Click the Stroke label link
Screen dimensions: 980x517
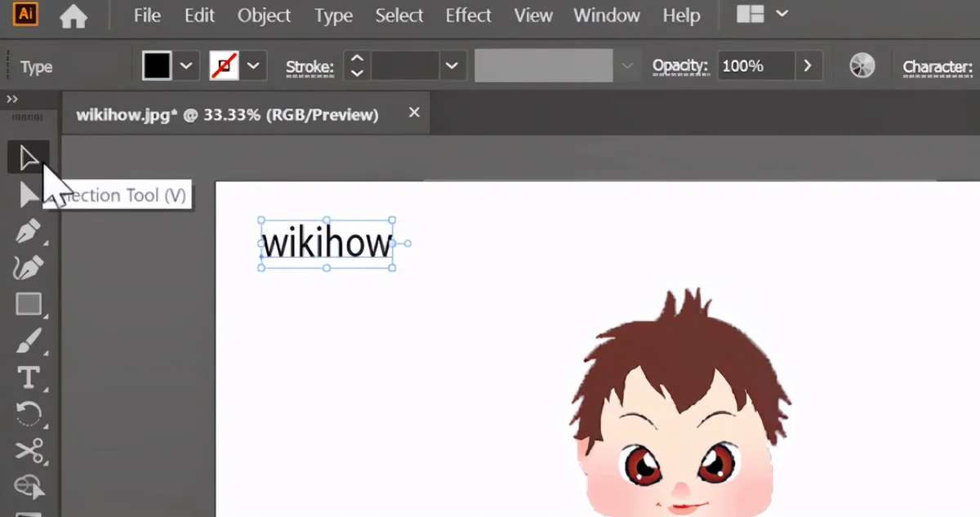click(x=310, y=67)
